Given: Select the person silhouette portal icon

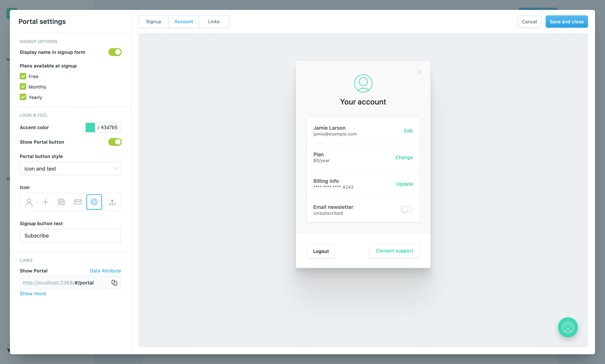Looking at the screenshot, I should 29,202.
